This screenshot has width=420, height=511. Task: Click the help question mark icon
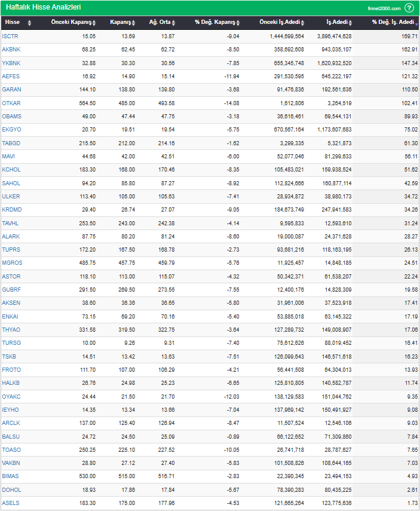(x=409, y=8)
